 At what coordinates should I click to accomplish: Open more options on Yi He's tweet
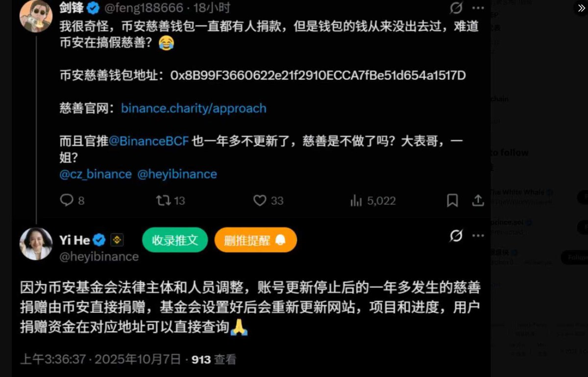pyautogui.click(x=478, y=236)
